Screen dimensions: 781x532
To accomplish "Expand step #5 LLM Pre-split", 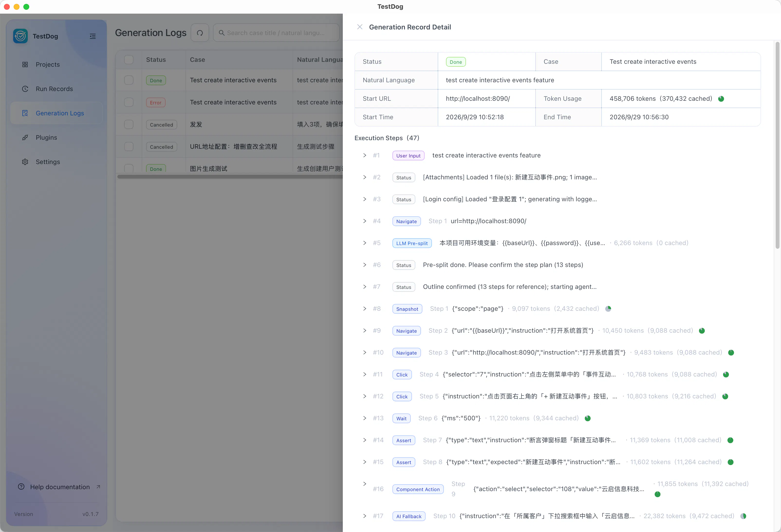I will 365,243.
